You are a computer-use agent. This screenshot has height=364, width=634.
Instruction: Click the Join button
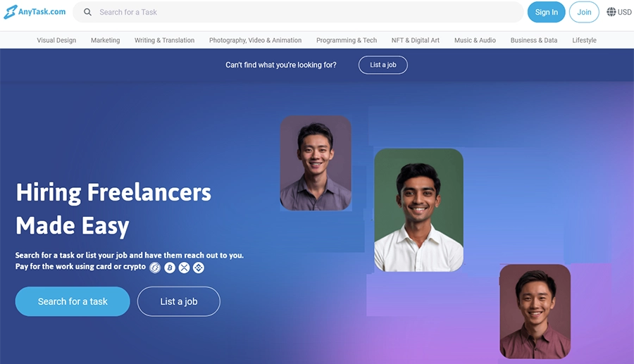[x=584, y=12]
